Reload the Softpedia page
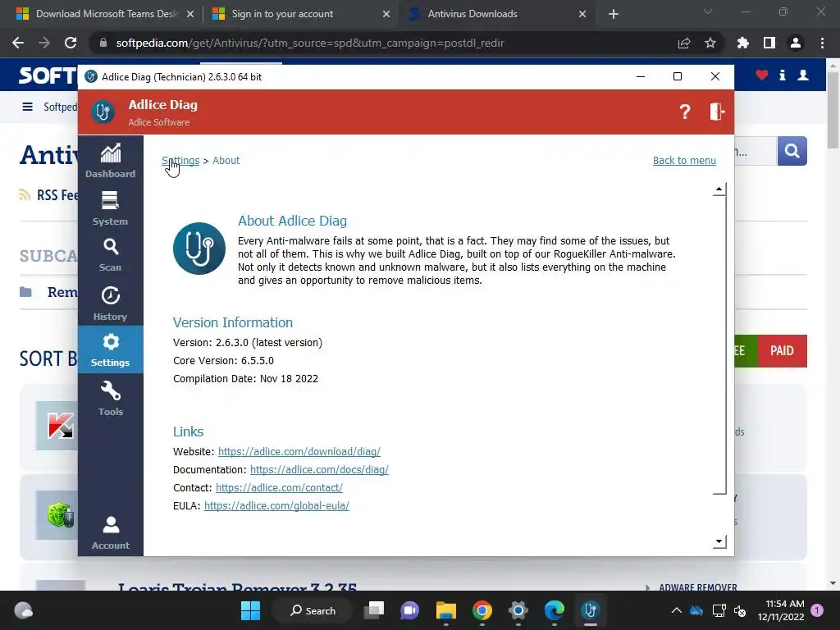 tap(71, 43)
